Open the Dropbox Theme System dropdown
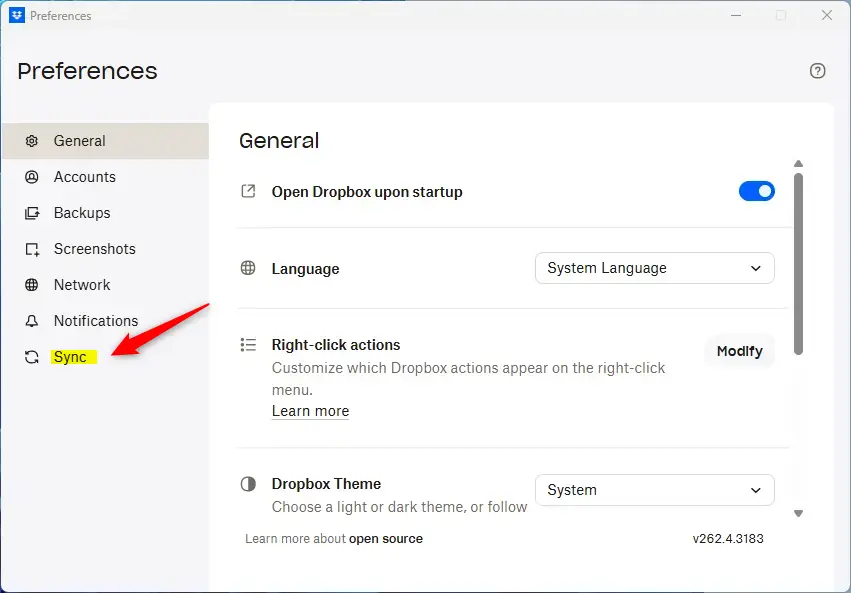Screen dimensions: 851x593 (x=655, y=490)
